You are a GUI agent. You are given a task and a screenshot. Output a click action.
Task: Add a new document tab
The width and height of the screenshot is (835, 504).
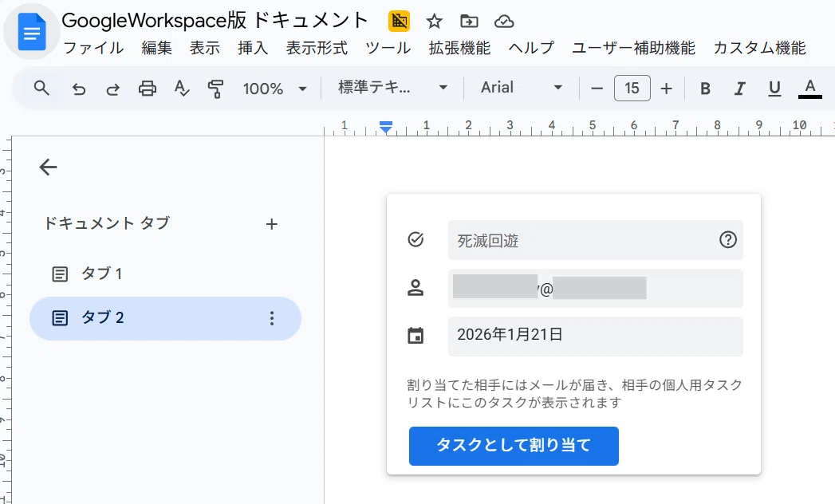tap(272, 224)
